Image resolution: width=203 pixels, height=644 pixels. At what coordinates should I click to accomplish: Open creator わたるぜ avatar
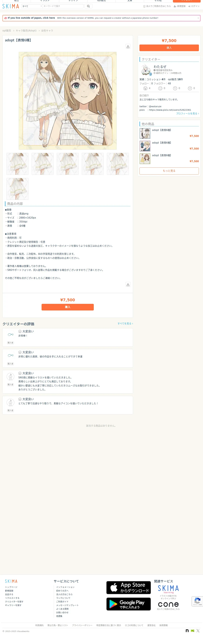[x=146, y=70]
